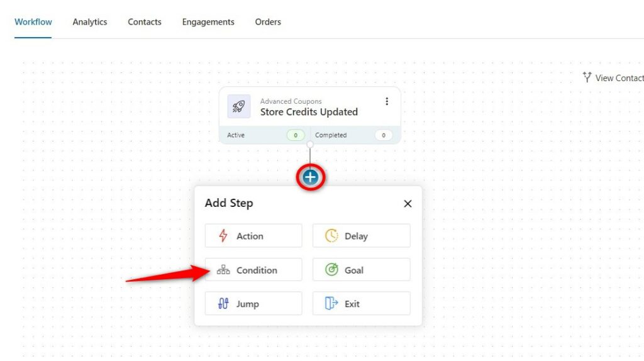Viewport: 644px width, 361px height.
Task: Click the Completed count badge
Action: click(383, 135)
